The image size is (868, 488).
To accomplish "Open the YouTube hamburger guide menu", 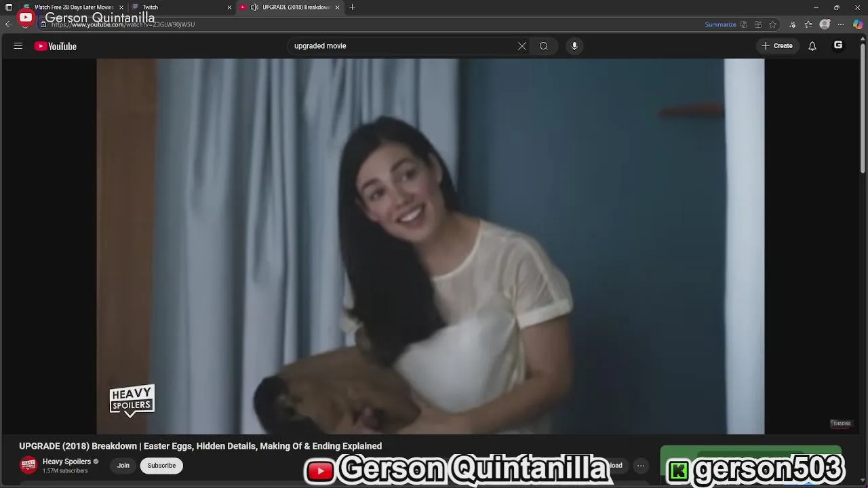I will pos(18,46).
